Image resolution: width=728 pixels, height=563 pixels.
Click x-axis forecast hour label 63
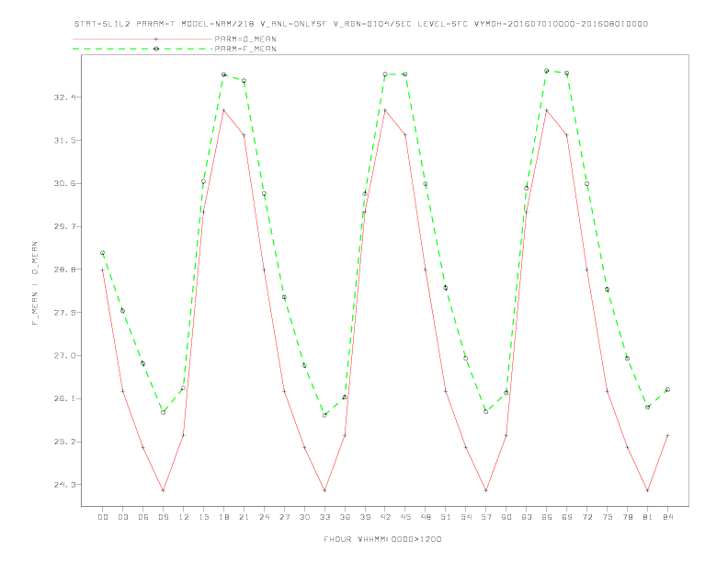(x=527, y=517)
